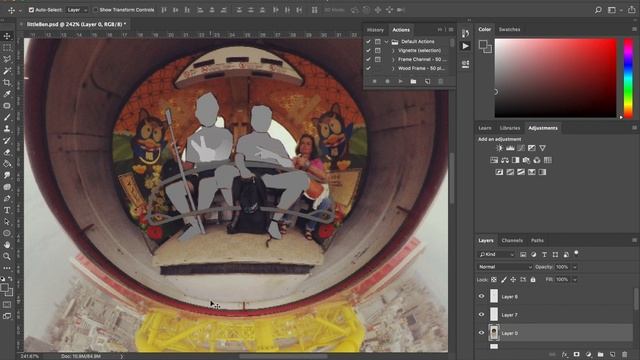
Task: Switch to the Swatches tab
Action: (509, 29)
